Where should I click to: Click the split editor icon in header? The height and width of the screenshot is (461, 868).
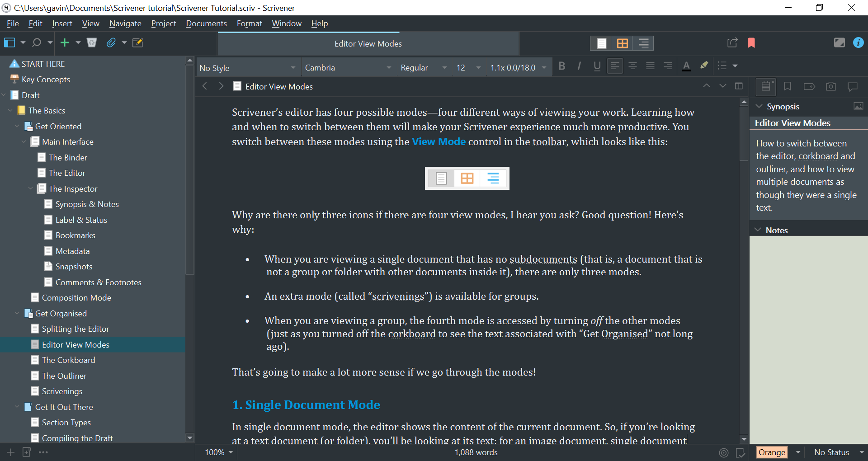click(739, 86)
